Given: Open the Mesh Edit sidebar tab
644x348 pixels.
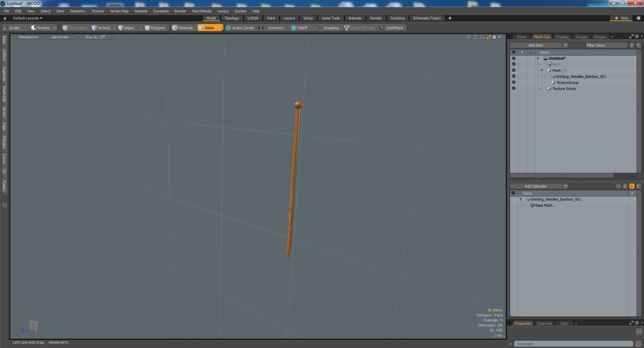Looking at the screenshot, I should pos(4,94).
